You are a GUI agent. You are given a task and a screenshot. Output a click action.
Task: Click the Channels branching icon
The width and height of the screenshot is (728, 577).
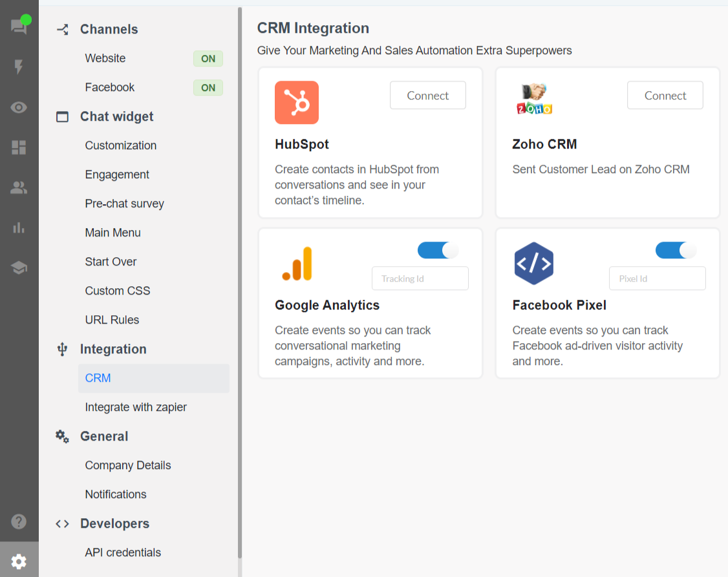[63, 29]
